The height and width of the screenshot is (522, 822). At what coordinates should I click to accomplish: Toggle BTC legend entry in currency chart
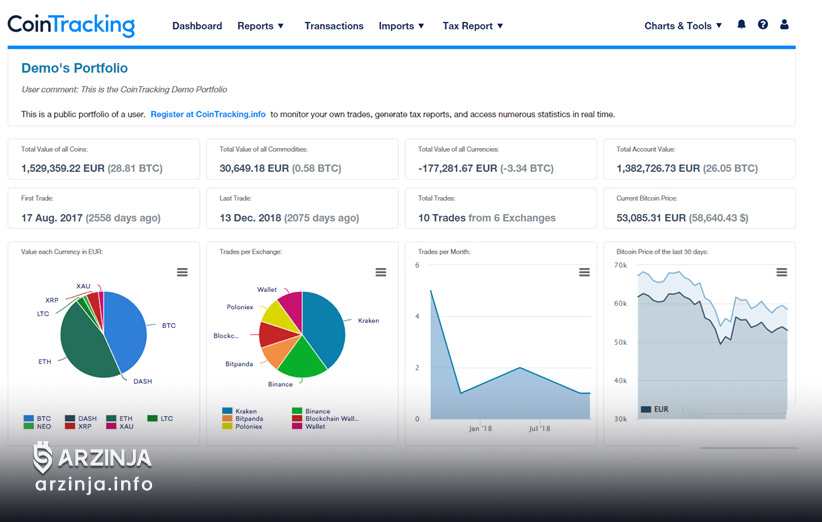37,418
